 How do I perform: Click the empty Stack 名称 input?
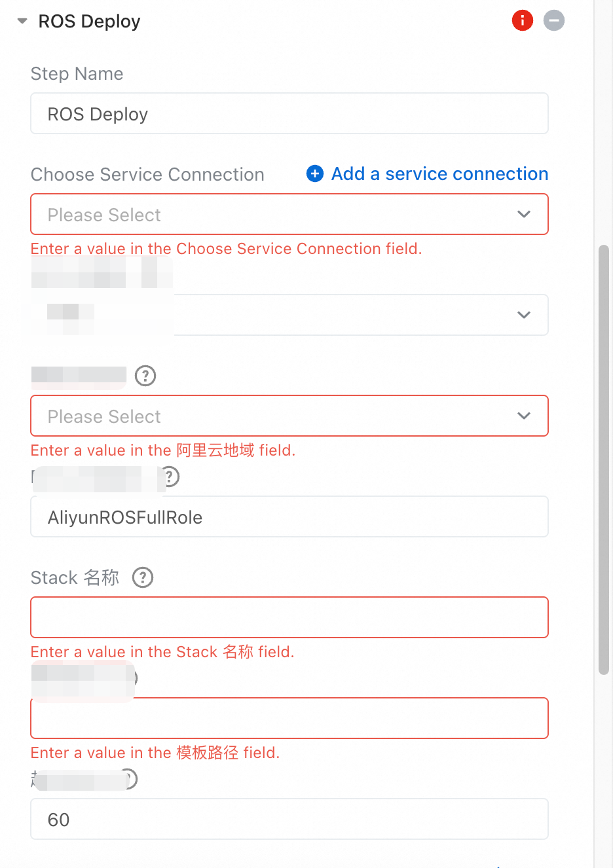[289, 617]
